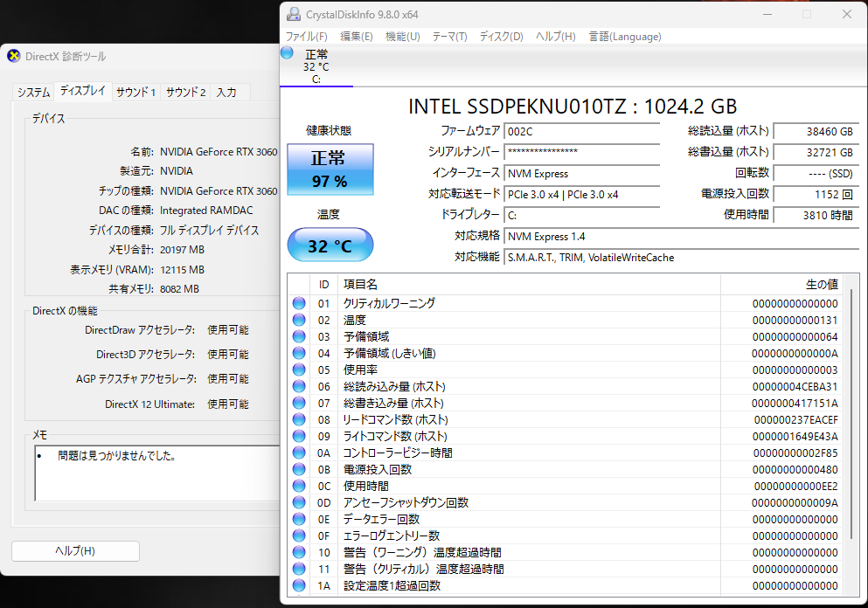868x608 pixels.
Task: Switch to サウンド 1 tab
Action: pos(135,93)
